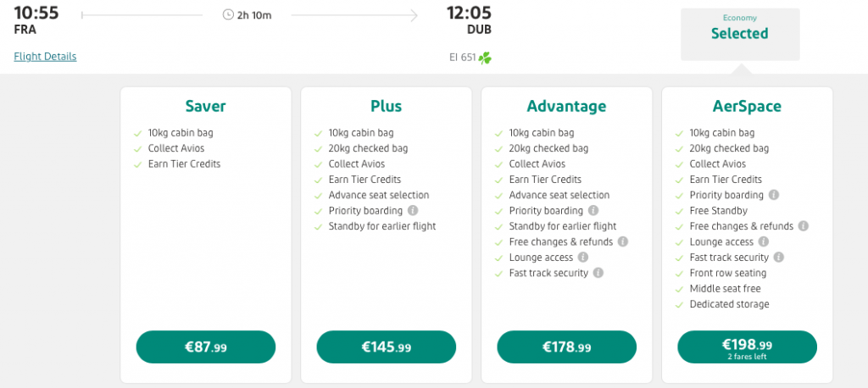
Task: Click info icon by Advantage Fast track security
Action: (x=598, y=273)
